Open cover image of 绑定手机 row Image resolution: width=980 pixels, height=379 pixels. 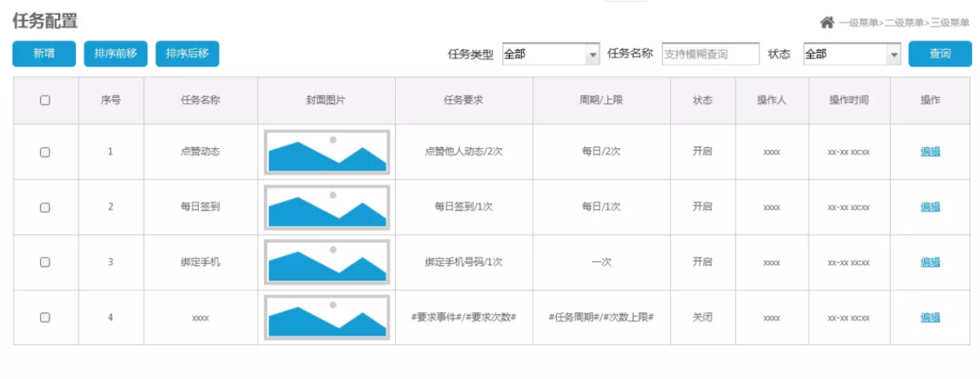tap(326, 262)
